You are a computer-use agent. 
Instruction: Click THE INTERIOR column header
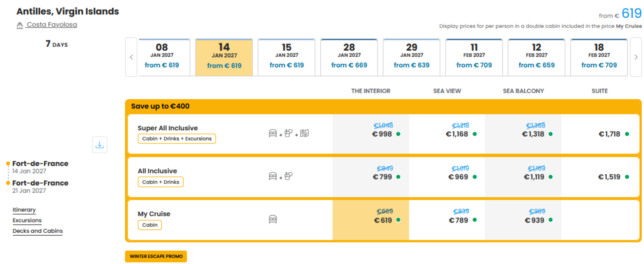point(371,91)
